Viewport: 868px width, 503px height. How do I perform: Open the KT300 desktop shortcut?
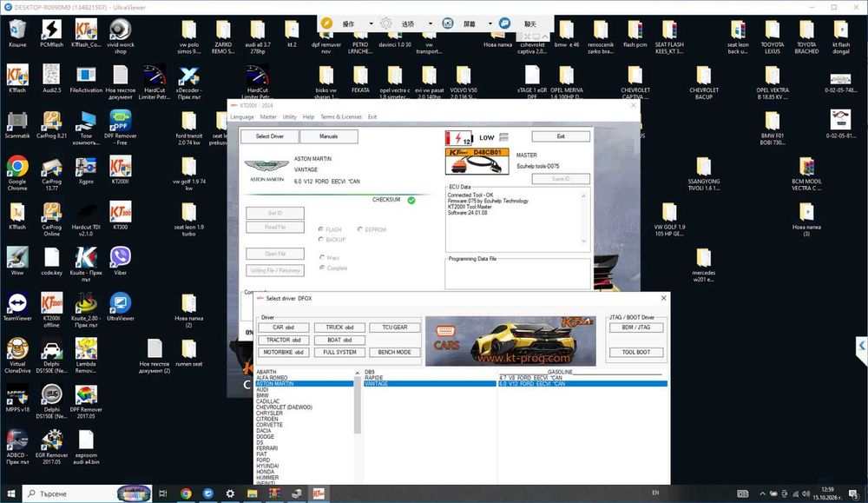[x=120, y=216]
